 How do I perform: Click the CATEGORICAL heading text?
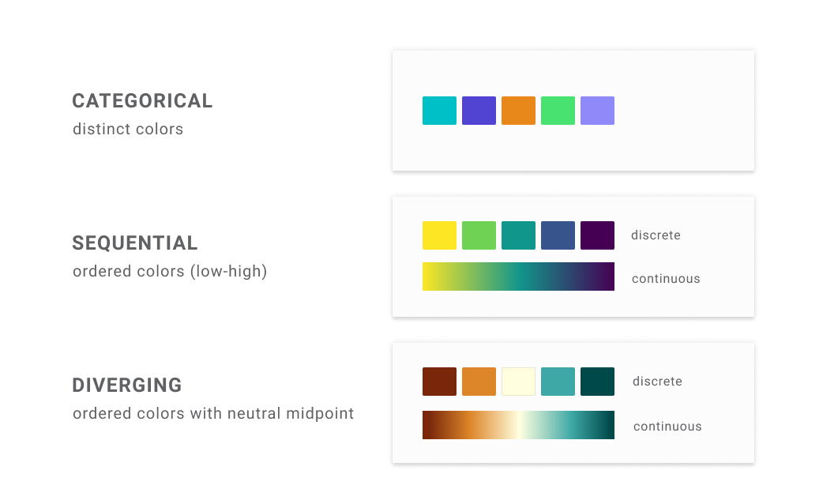click(x=142, y=101)
